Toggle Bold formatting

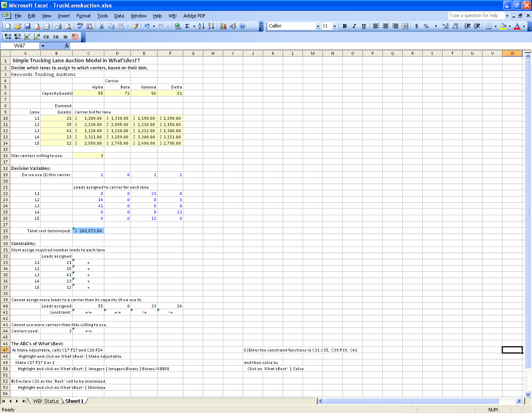point(345,26)
